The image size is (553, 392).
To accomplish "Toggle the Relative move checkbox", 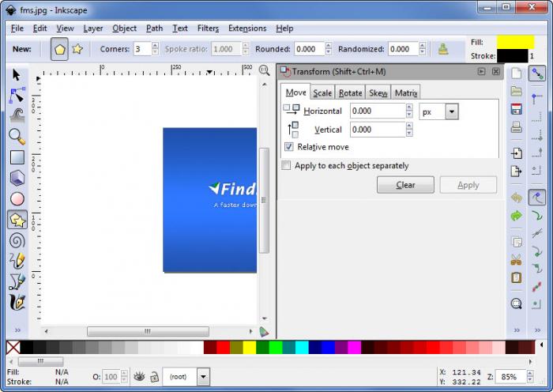I will click(289, 147).
